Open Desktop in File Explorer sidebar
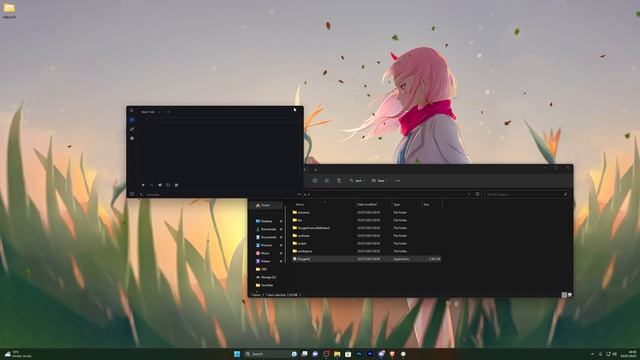The image size is (640, 360). click(x=267, y=221)
